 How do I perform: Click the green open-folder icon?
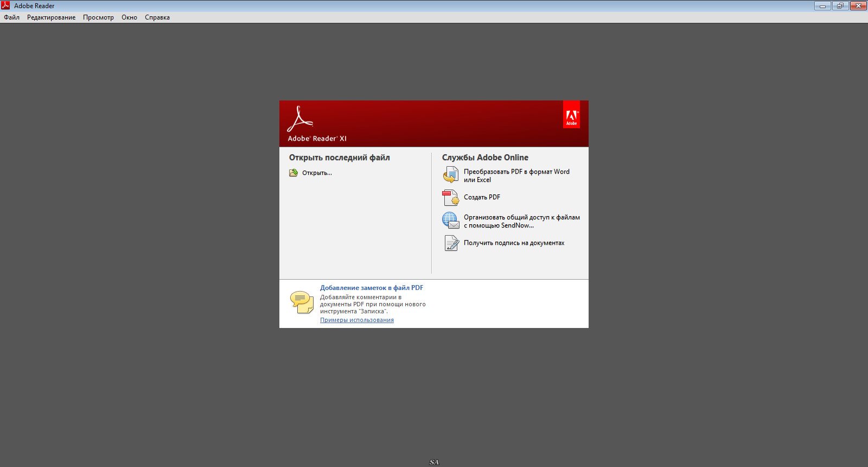[x=293, y=173]
